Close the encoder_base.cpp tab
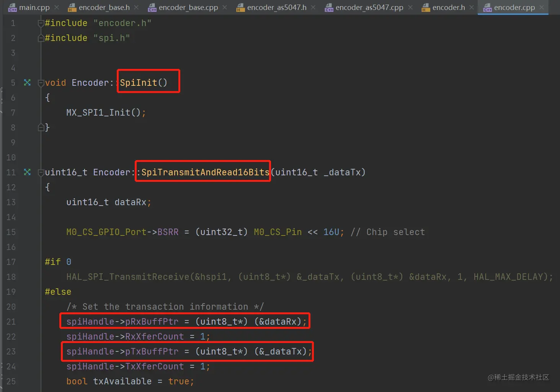Image resolution: width=560 pixels, height=392 pixels. (225, 7)
